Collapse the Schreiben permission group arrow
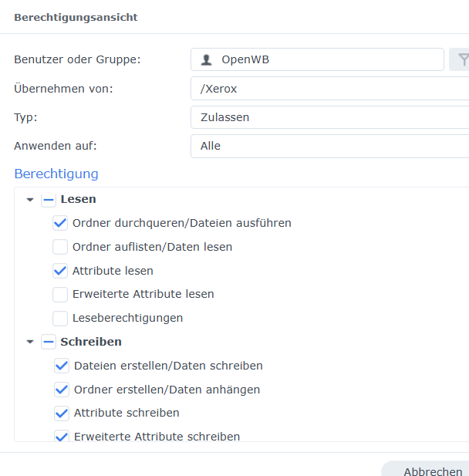 tap(30, 342)
